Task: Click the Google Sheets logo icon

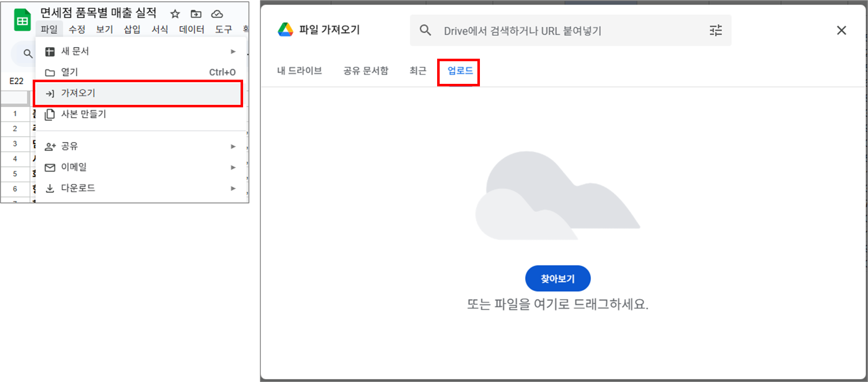Action: 22,20
